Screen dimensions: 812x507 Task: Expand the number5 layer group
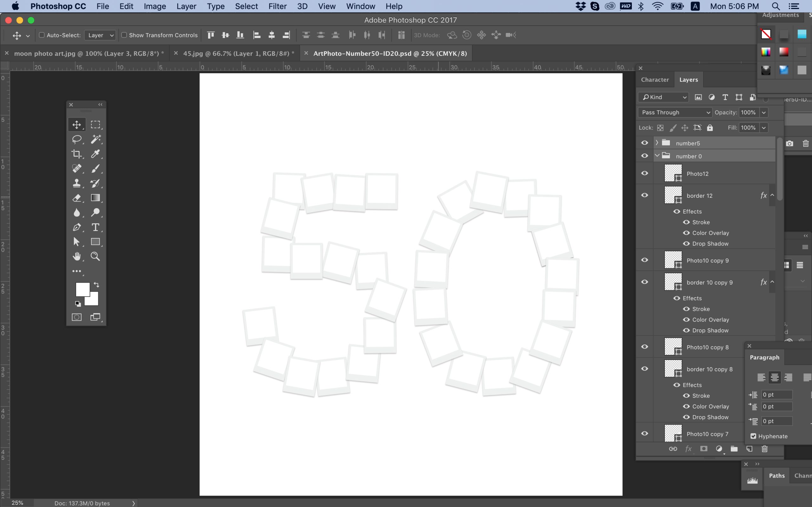tap(657, 143)
